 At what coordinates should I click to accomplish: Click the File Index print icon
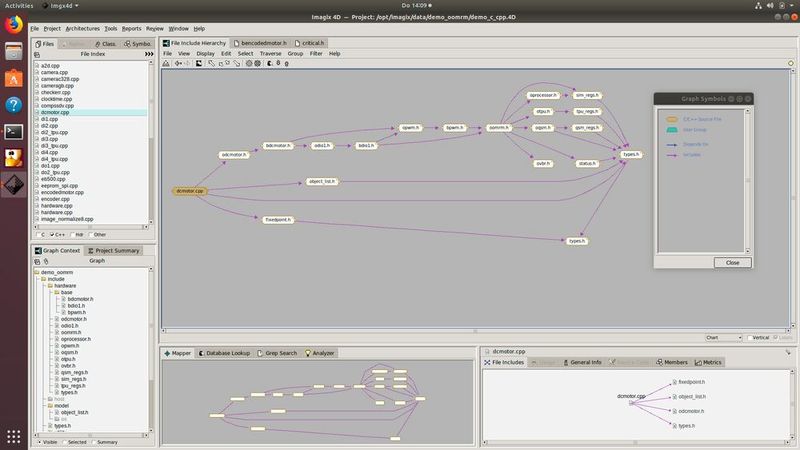37,54
